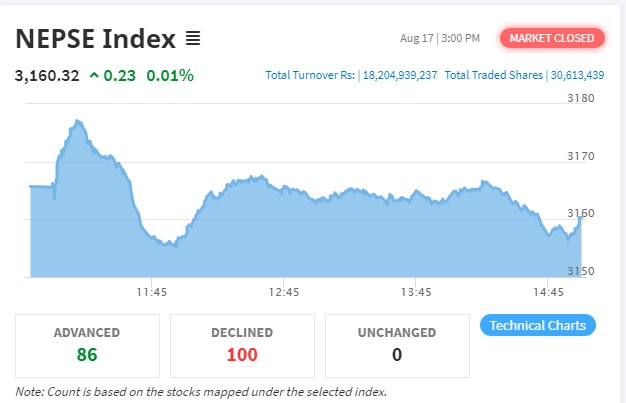Click the 11:45 time axis label

(x=152, y=292)
